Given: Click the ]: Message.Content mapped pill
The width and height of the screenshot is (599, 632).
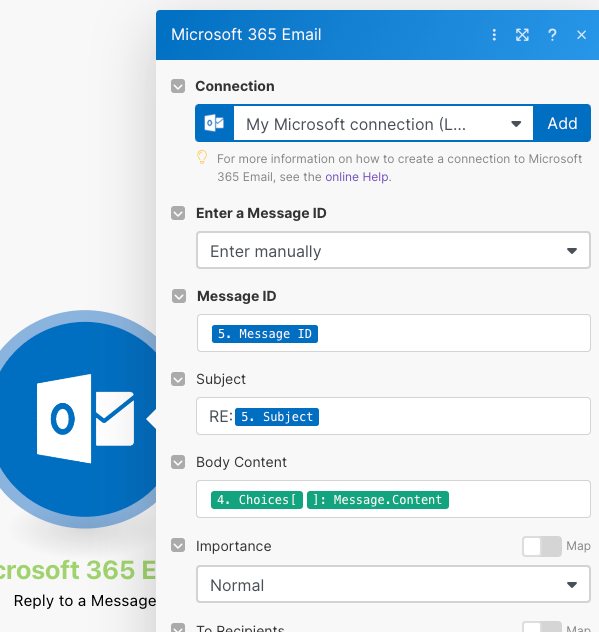Looking at the screenshot, I should [378, 500].
